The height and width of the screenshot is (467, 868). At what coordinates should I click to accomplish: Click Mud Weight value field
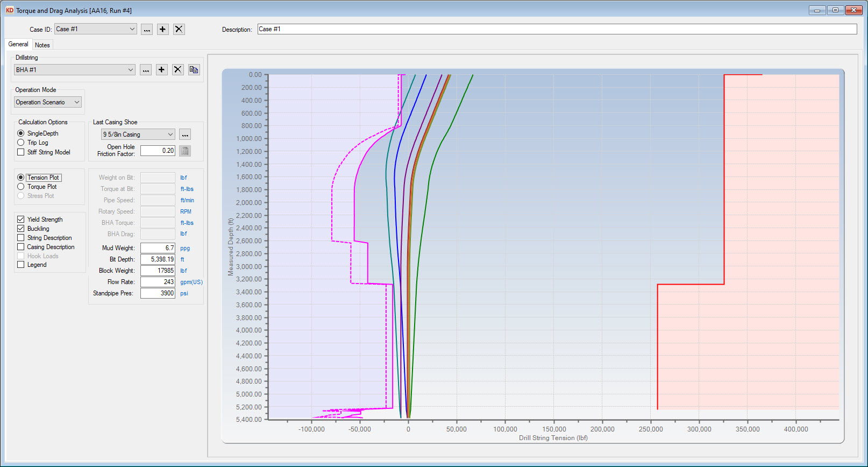[158, 248]
